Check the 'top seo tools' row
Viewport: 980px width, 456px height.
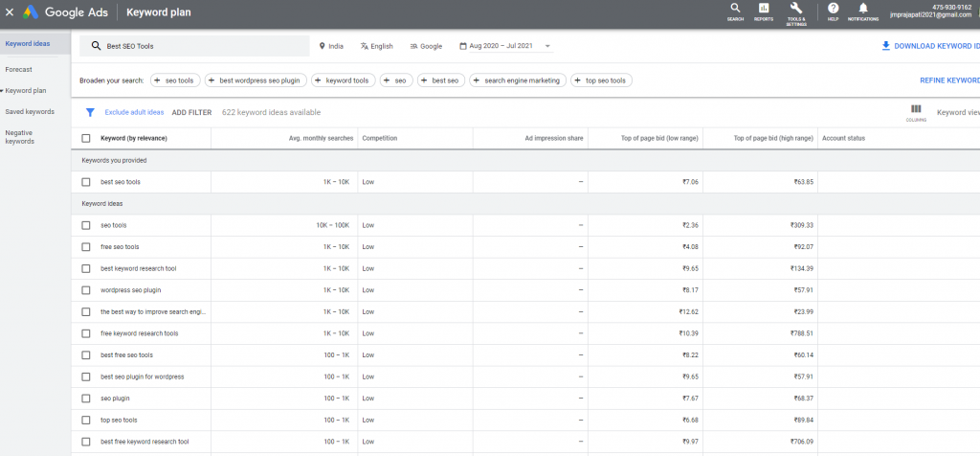[85, 421]
